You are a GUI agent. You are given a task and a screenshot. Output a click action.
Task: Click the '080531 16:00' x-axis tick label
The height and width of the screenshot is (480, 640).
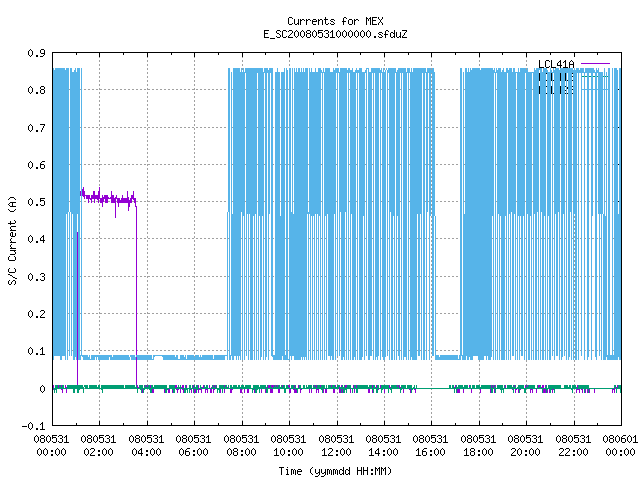[430, 446]
